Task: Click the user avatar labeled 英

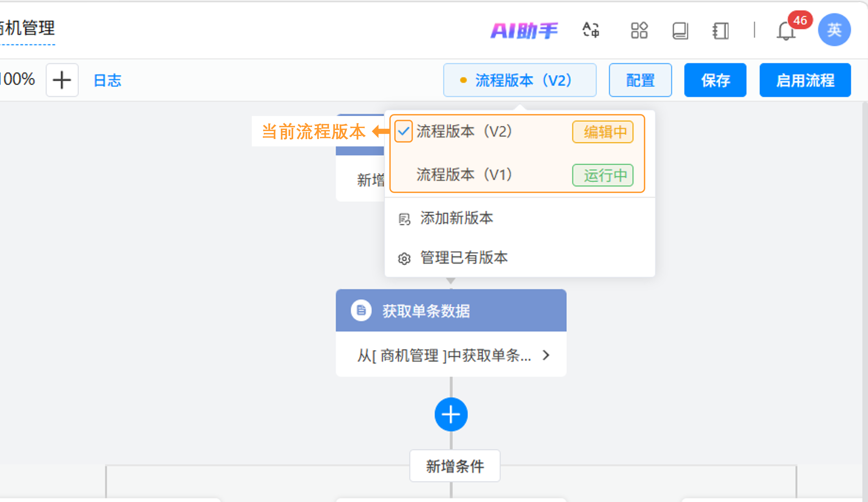Action: point(834,30)
